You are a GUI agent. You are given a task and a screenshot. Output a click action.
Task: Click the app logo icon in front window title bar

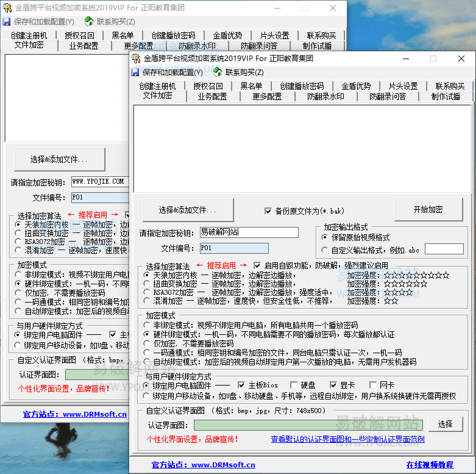point(136,59)
